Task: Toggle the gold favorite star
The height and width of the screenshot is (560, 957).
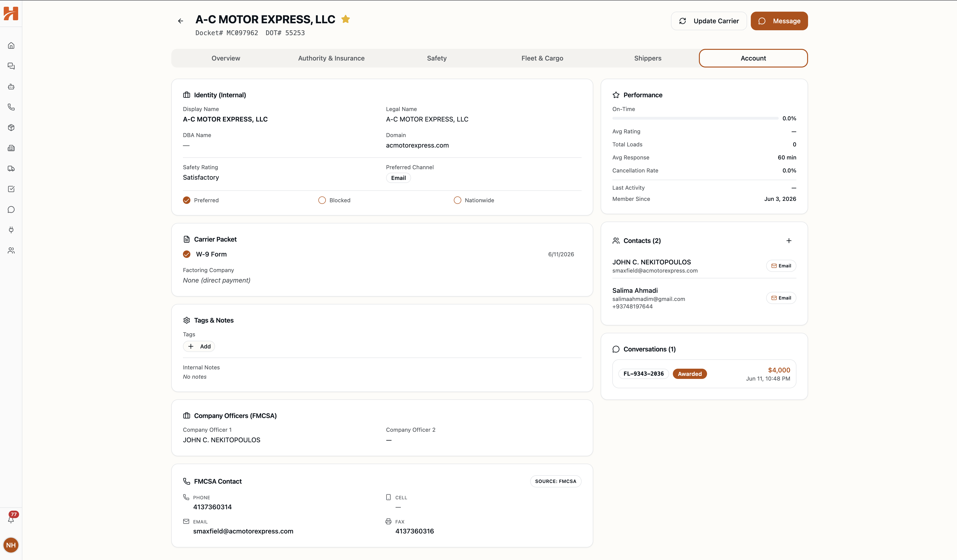Action: 346,19
